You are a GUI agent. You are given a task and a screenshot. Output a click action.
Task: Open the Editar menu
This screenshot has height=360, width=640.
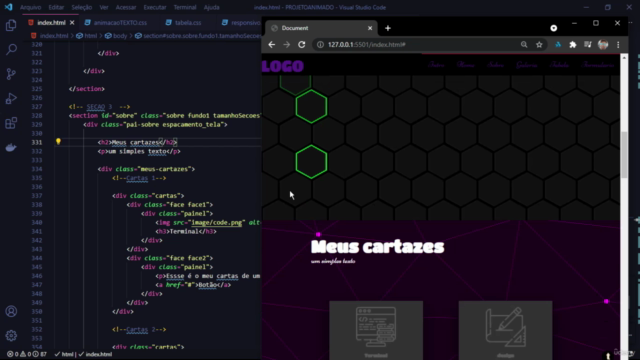pos(56,7)
